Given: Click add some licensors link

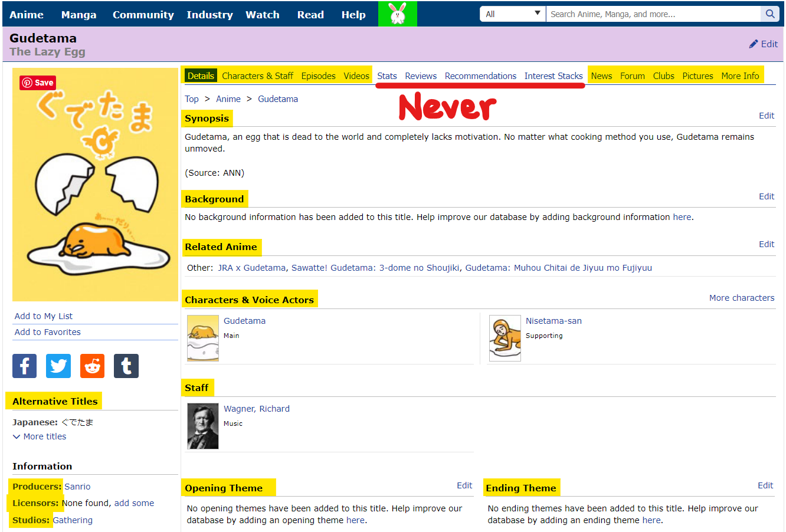Looking at the screenshot, I should [134, 503].
